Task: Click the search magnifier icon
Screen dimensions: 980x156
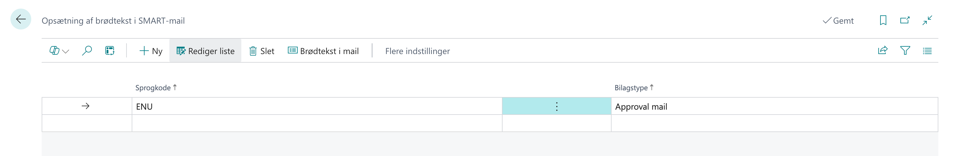Action: (x=87, y=51)
